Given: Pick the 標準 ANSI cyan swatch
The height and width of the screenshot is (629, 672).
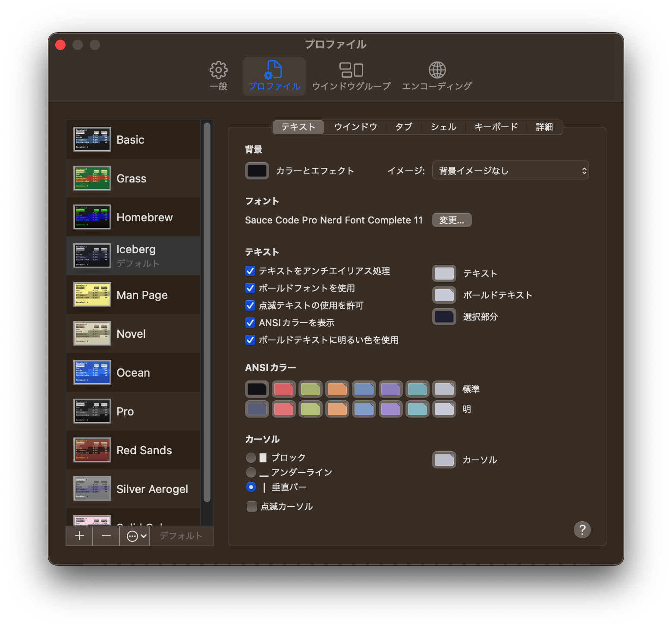Looking at the screenshot, I should [x=418, y=389].
